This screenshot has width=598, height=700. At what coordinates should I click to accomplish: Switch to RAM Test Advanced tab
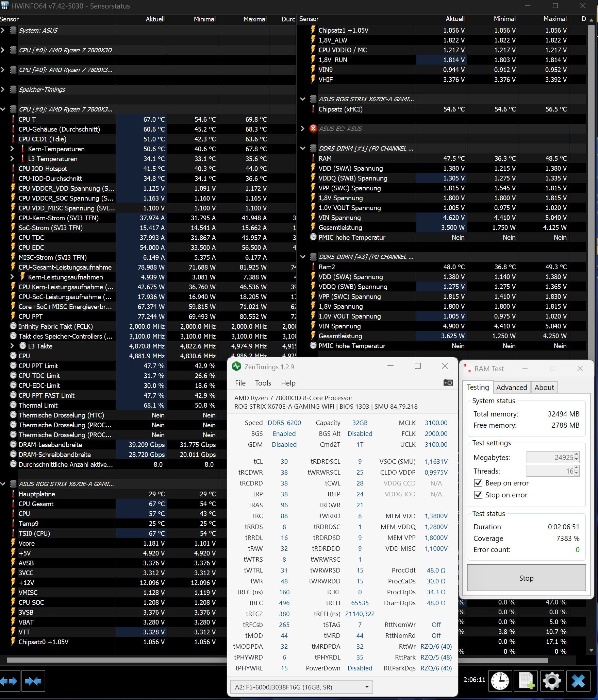coord(511,387)
